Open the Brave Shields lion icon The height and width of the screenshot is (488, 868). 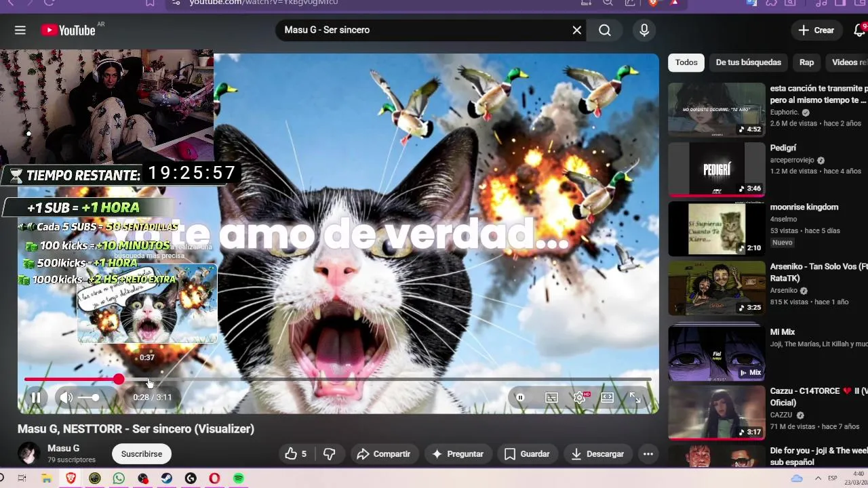pos(653,3)
